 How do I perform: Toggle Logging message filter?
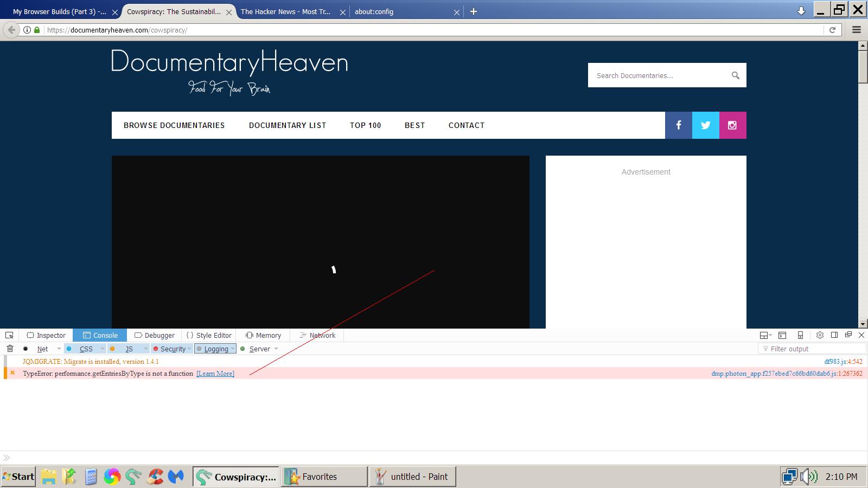[216, 349]
